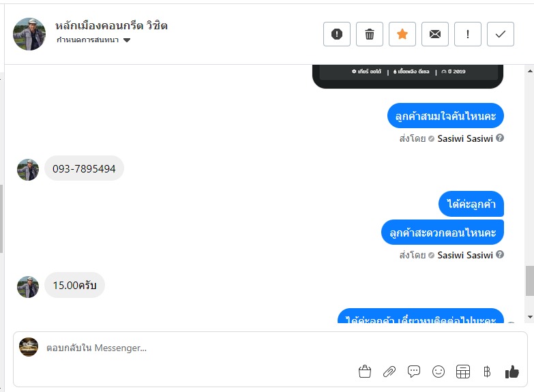Open the emoji smiley picker
Viewport: 534px width, 392px height.
[x=439, y=372]
